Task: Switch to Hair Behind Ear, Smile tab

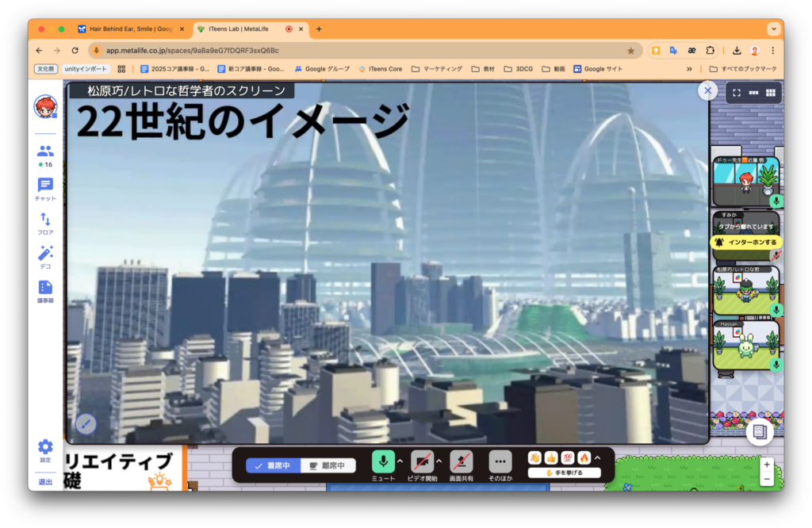Action: 132,29
